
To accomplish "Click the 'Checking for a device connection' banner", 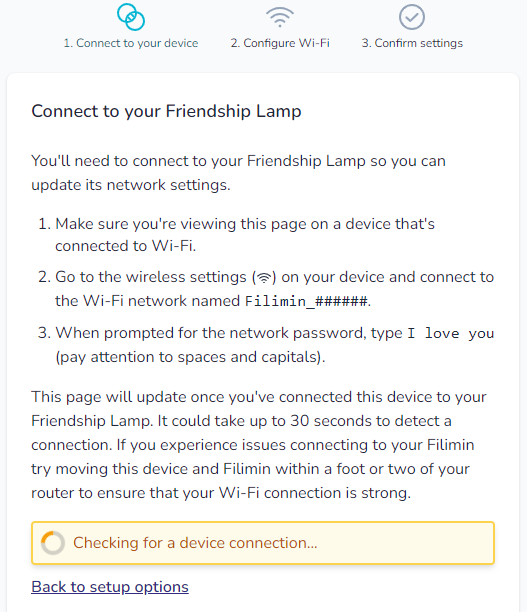I will pos(263,543).
